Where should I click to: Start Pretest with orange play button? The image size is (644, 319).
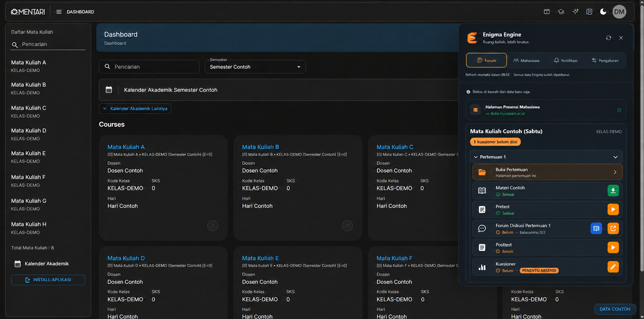[613, 209]
